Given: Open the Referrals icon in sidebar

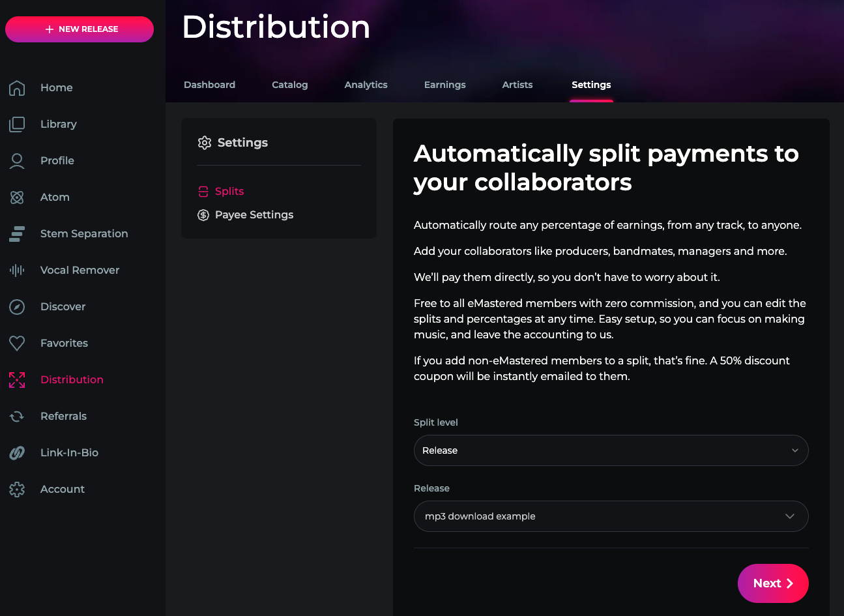Looking at the screenshot, I should (17, 417).
